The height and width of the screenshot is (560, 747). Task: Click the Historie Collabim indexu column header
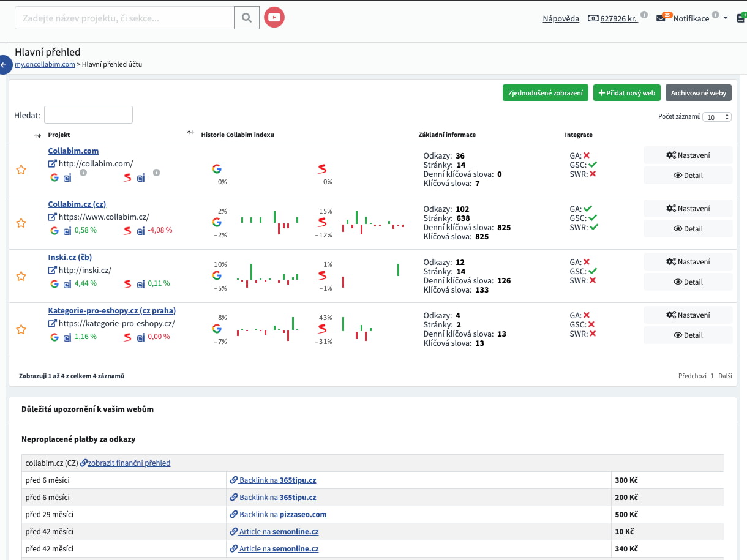[x=238, y=135]
